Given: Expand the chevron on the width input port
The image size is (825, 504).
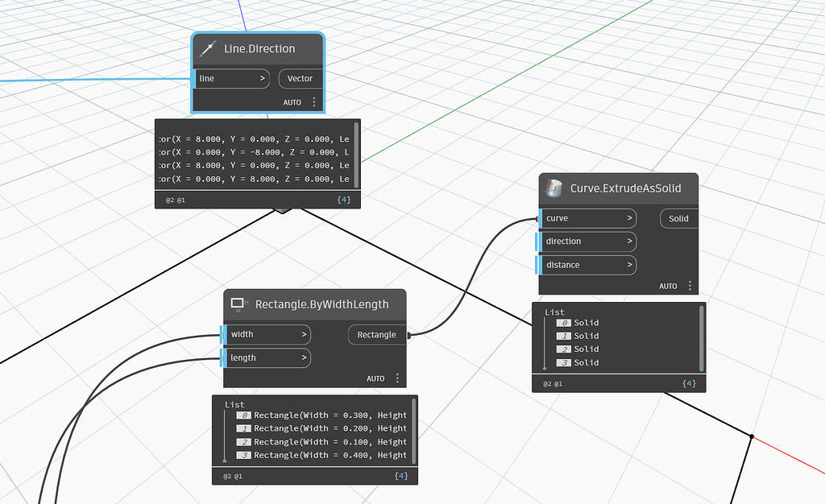Looking at the screenshot, I should [302, 334].
